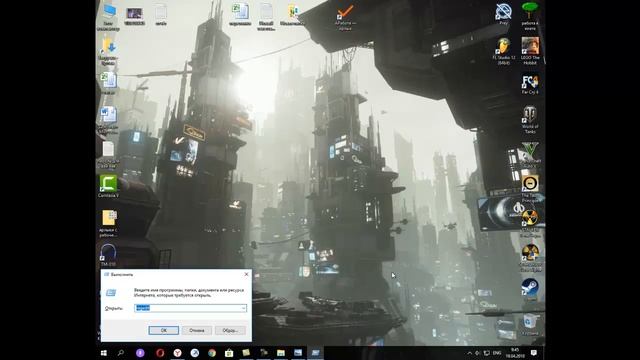Image resolution: width=640 pixels, height=360 pixels.
Task: Open the Action Center notifications icon
Action: (534, 353)
